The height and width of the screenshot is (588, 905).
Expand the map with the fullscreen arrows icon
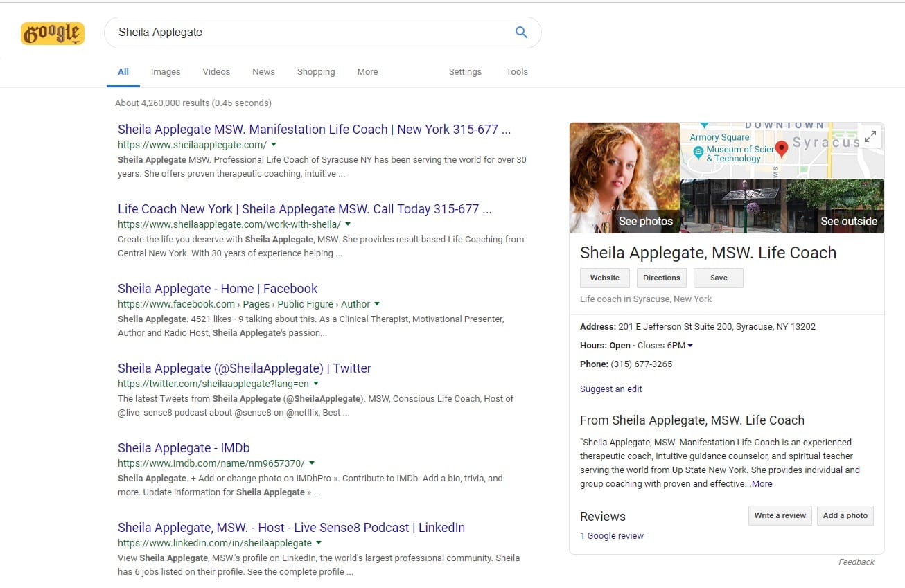[x=871, y=136]
